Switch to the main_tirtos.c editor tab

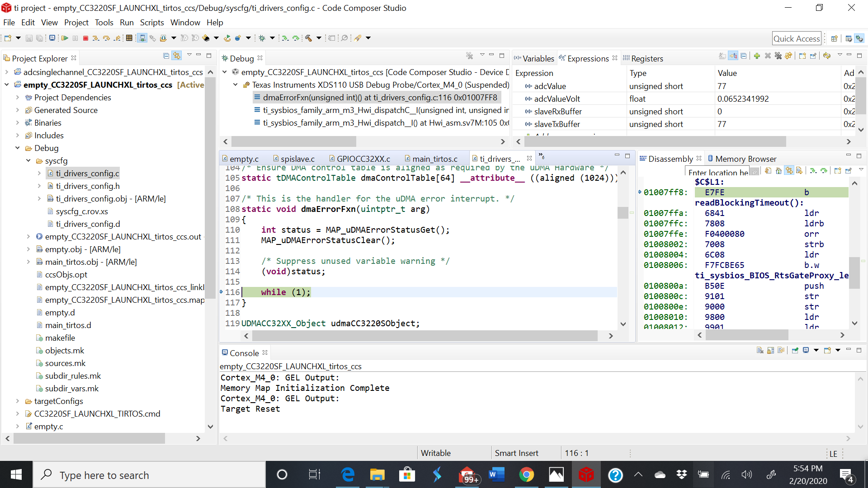431,159
